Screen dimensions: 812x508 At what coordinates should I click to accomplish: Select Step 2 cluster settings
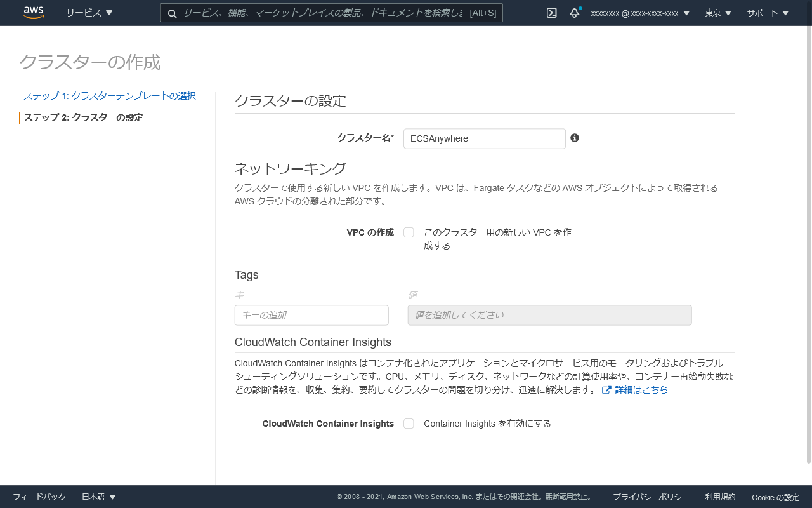click(x=83, y=117)
